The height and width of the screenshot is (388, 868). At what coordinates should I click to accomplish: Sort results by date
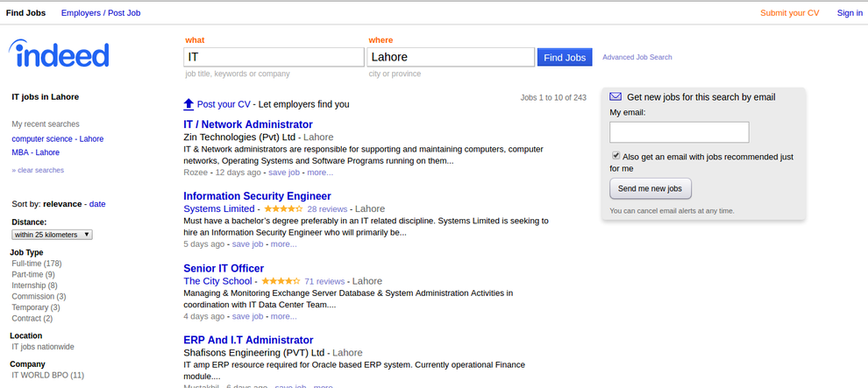point(97,204)
